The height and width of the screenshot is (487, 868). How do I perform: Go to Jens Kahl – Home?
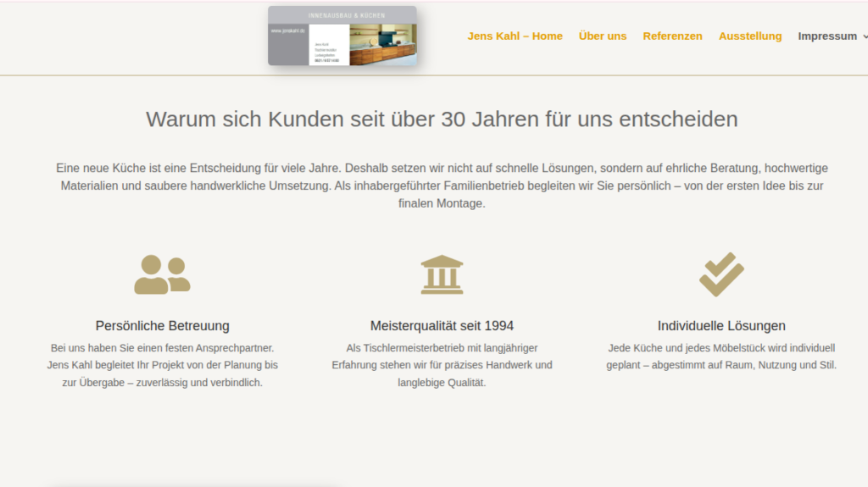tap(515, 36)
